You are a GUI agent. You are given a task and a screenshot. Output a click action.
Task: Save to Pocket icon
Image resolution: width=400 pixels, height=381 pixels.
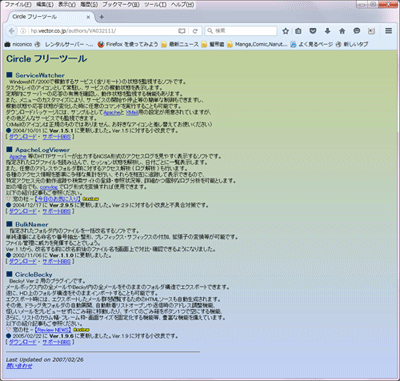click(313, 31)
